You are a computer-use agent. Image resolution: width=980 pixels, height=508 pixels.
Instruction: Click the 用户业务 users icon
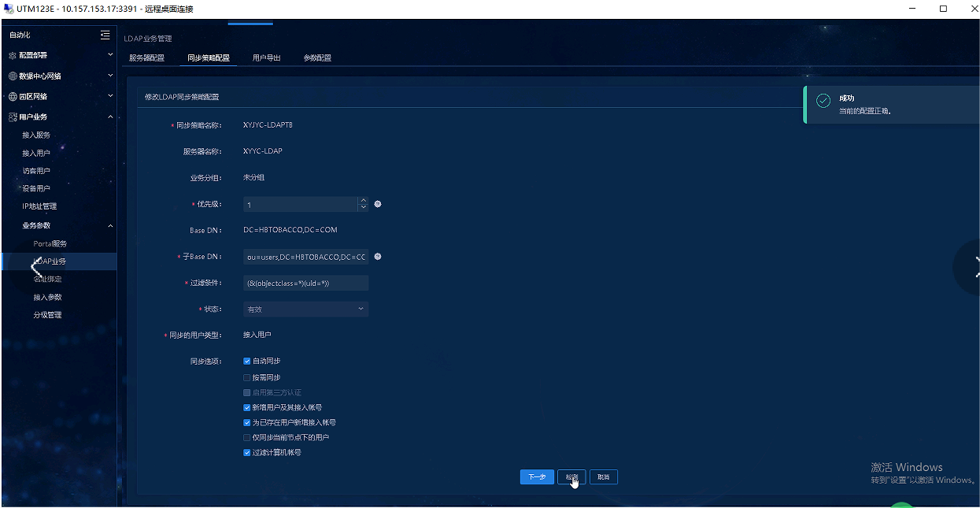click(x=12, y=117)
